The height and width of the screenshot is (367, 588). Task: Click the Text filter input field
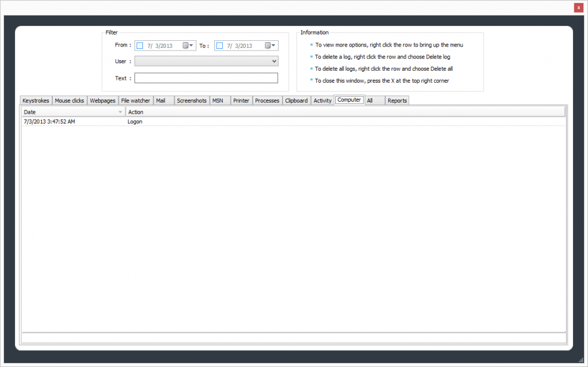[x=206, y=78]
